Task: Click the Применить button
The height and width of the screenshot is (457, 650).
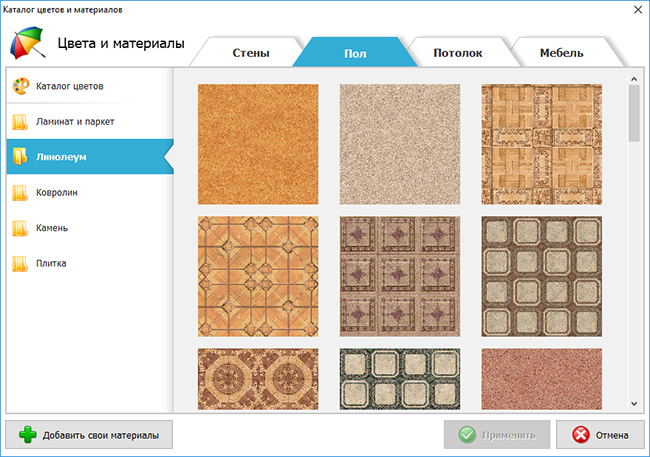Action: click(497, 435)
